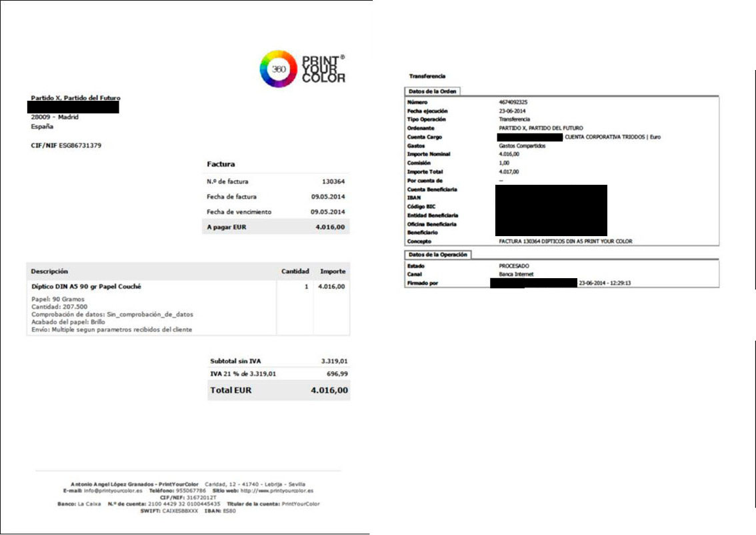Select the 'CIF/NIF ESG86731379' line
This screenshot has width=756, height=535.
coord(66,145)
